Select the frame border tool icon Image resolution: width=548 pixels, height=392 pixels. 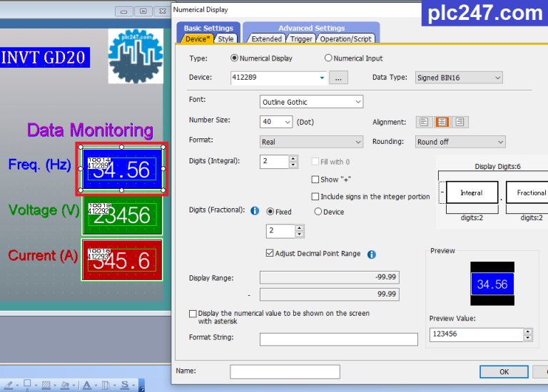pyautogui.click(x=27, y=385)
